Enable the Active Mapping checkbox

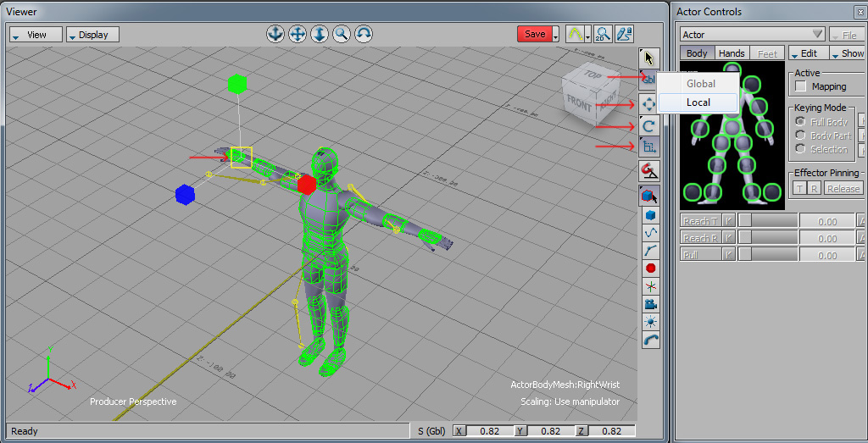click(x=800, y=86)
